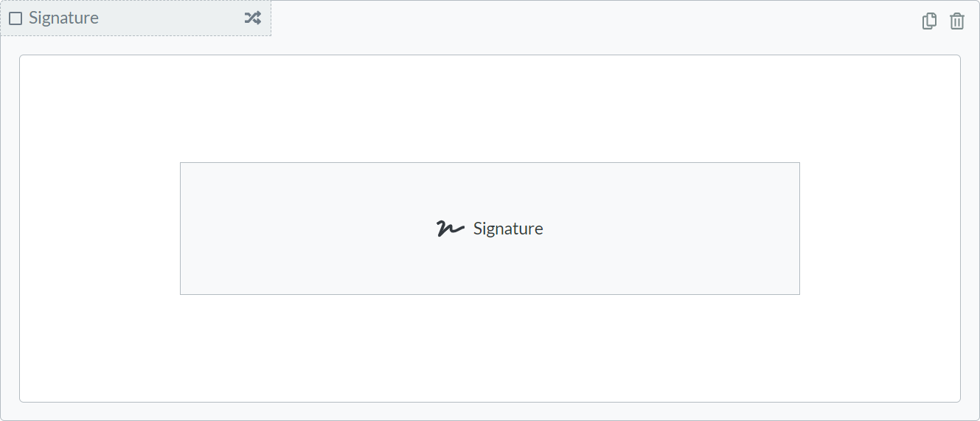The height and width of the screenshot is (421, 980).
Task: Select the Signature element via its checkbox
Action: click(15, 18)
